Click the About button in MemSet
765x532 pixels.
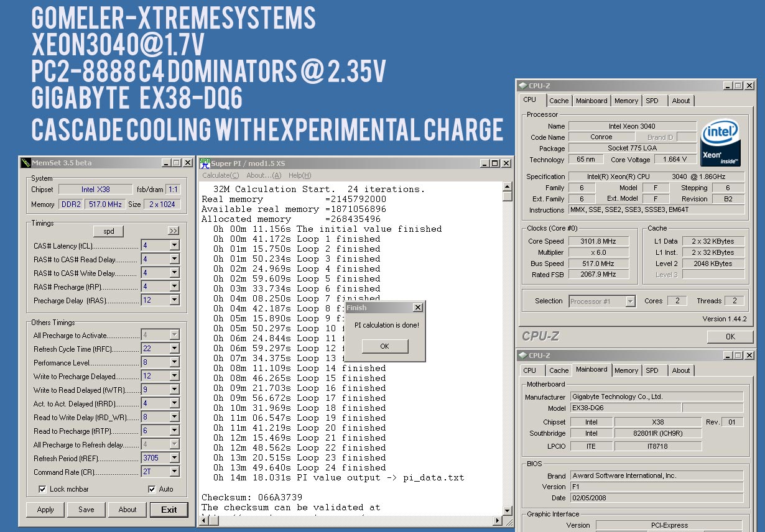click(127, 510)
